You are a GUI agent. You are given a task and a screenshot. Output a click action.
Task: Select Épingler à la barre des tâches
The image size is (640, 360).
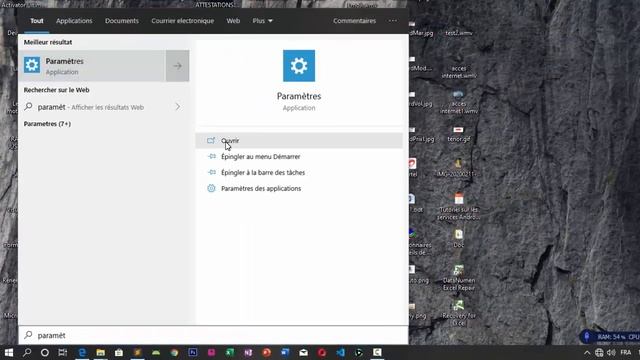pyautogui.click(x=263, y=173)
